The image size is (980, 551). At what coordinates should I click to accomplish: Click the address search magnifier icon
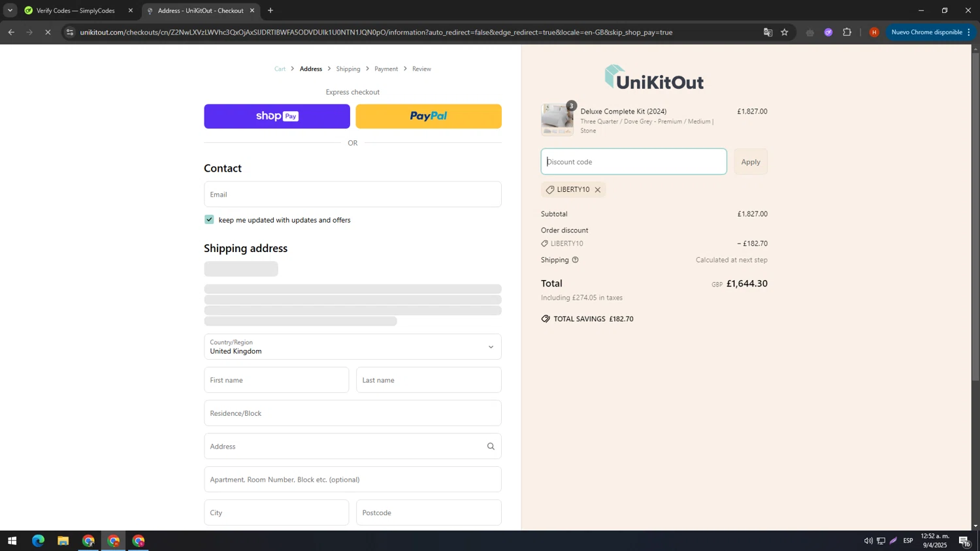(491, 447)
